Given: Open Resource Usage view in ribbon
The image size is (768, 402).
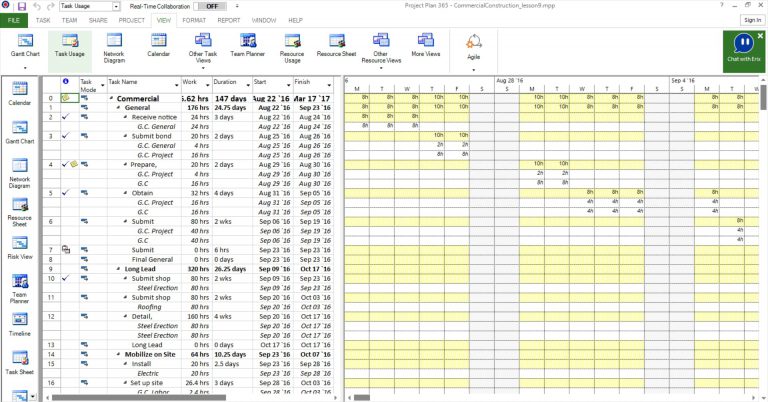Looking at the screenshot, I should pyautogui.click(x=292, y=49).
